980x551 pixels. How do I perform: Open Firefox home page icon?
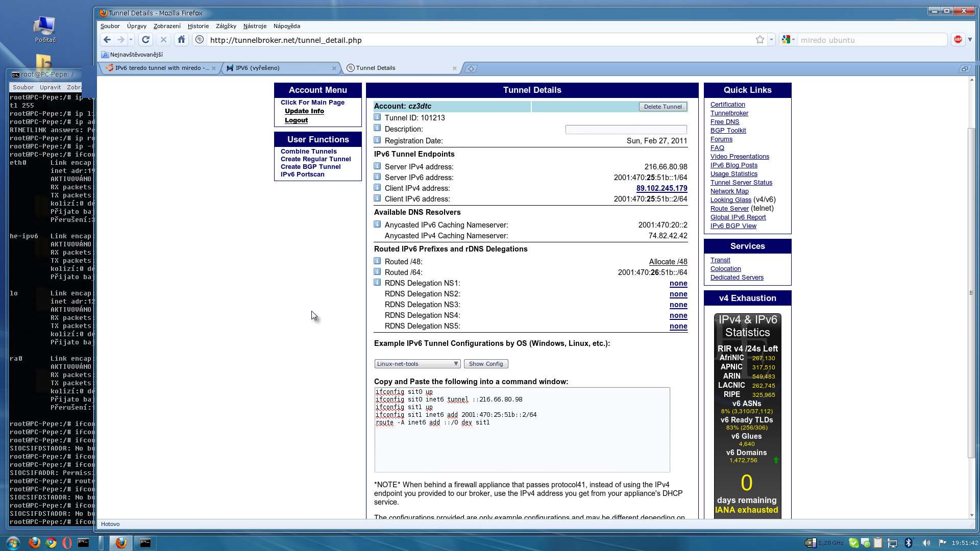pyautogui.click(x=181, y=40)
